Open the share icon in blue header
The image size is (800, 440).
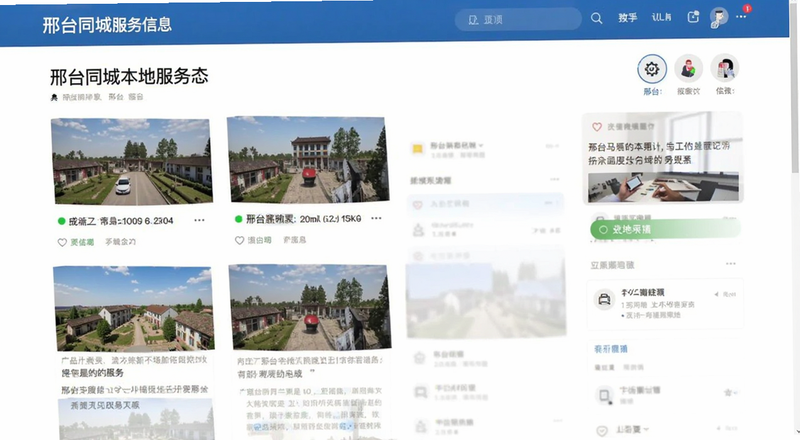tap(693, 17)
